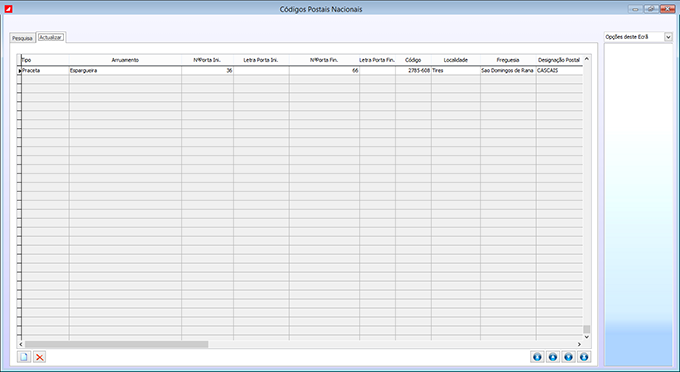Go to the last record navigation button
Viewport: 680px width, 372px height.
coord(584,357)
